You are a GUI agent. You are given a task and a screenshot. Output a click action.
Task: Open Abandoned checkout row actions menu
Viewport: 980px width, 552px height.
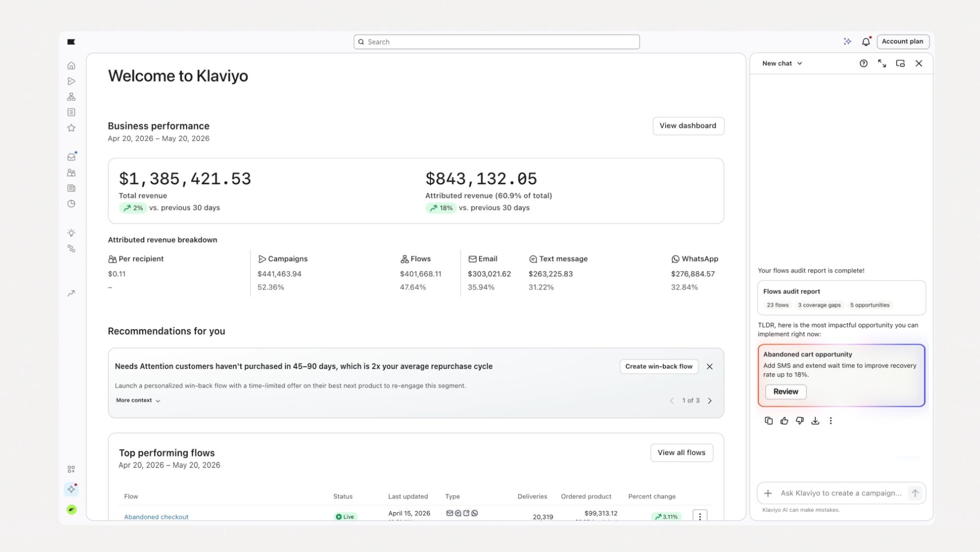click(700, 516)
